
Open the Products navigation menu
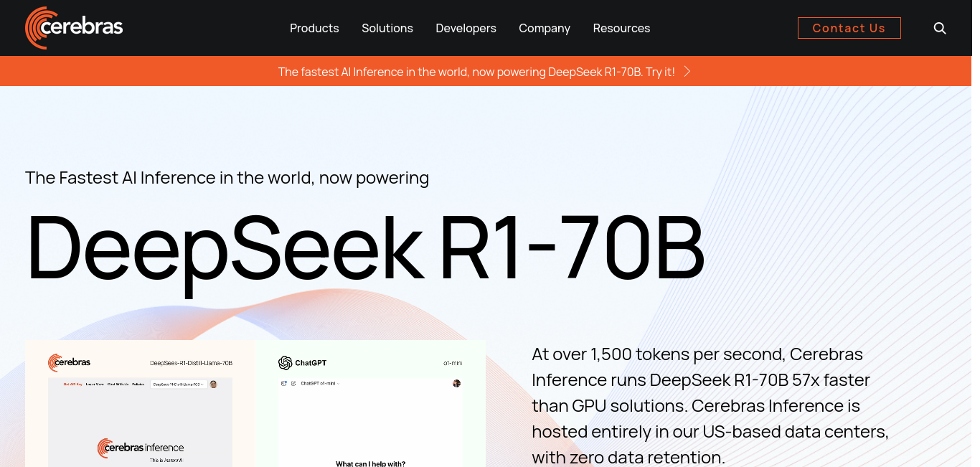pos(314,28)
